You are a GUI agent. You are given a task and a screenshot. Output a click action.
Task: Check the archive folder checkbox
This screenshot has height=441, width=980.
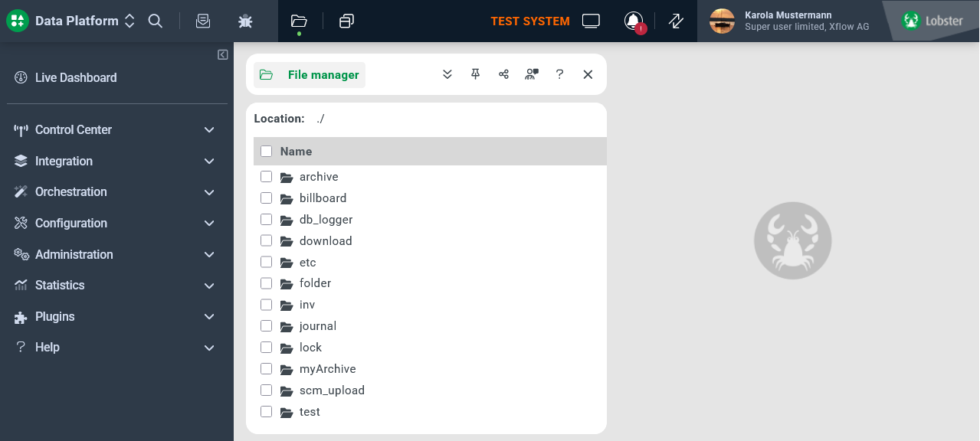click(x=267, y=177)
